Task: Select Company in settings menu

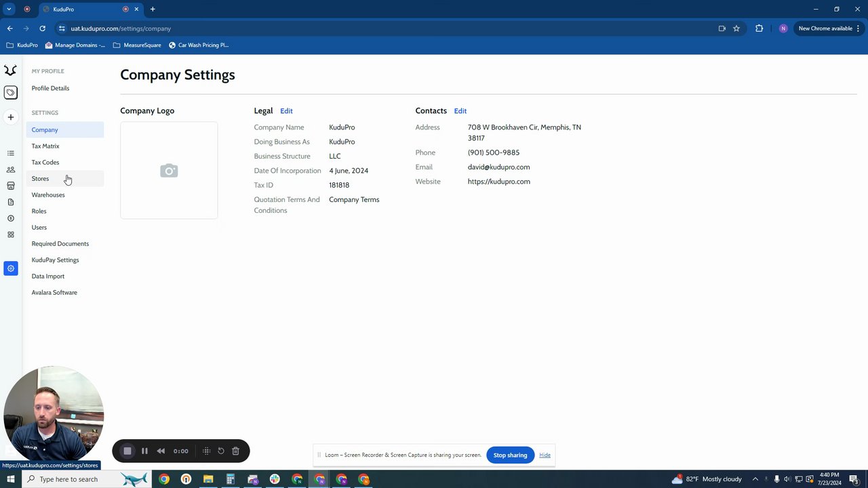Action: 65,129
